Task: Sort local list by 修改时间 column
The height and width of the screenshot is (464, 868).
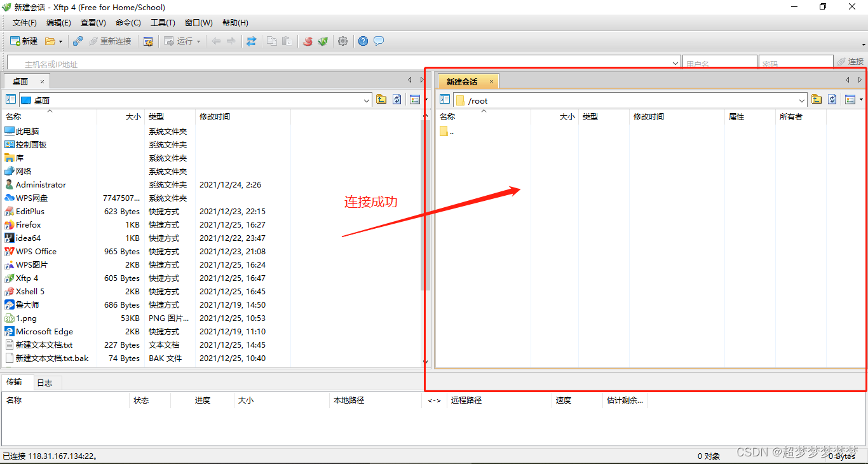Action: pos(243,117)
